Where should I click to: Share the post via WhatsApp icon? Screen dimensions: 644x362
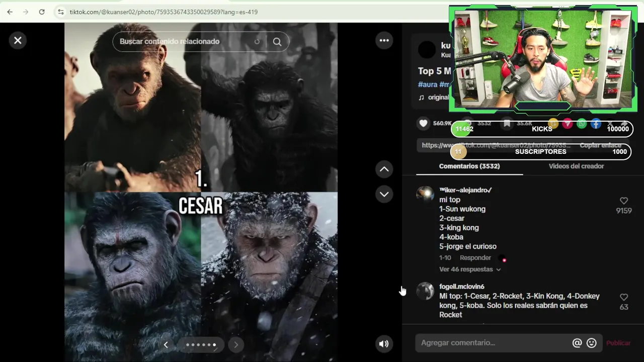tap(582, 124)
